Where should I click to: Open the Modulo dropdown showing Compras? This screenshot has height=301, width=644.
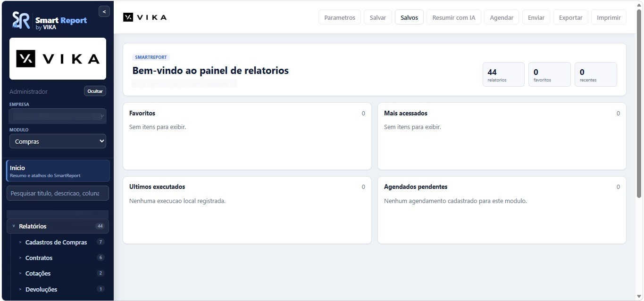pos(58,141)
